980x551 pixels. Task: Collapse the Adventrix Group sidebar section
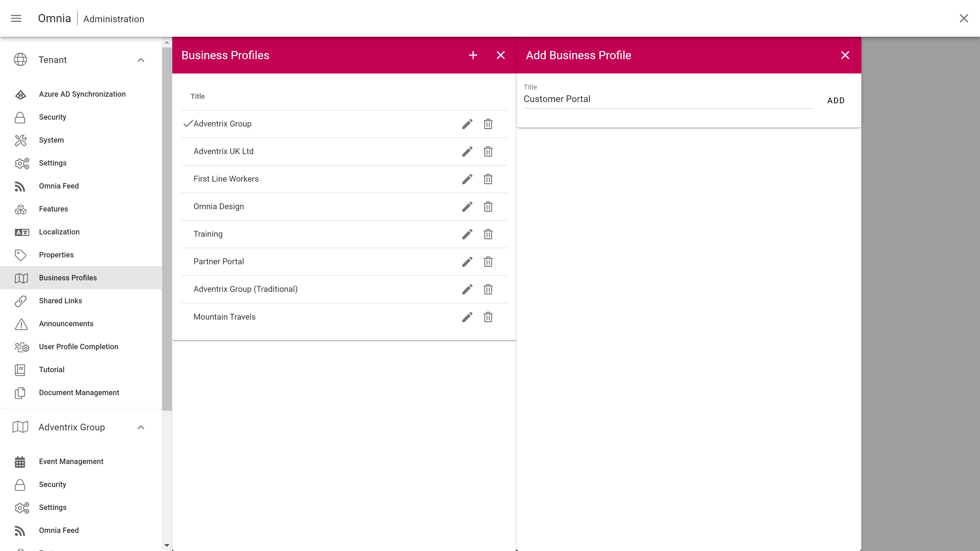141,428
